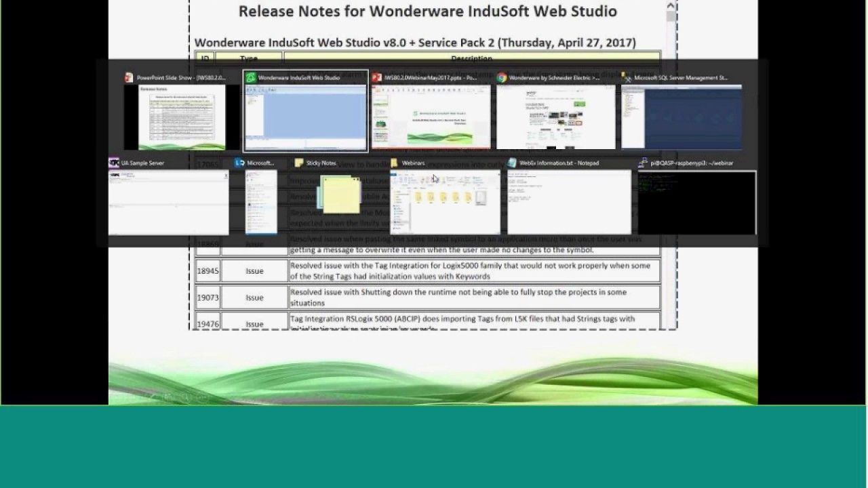Select the yellow Sticky Notes window thumbnail
The height and width of the screenshot is (488, 868).
(x=339, y=193)
